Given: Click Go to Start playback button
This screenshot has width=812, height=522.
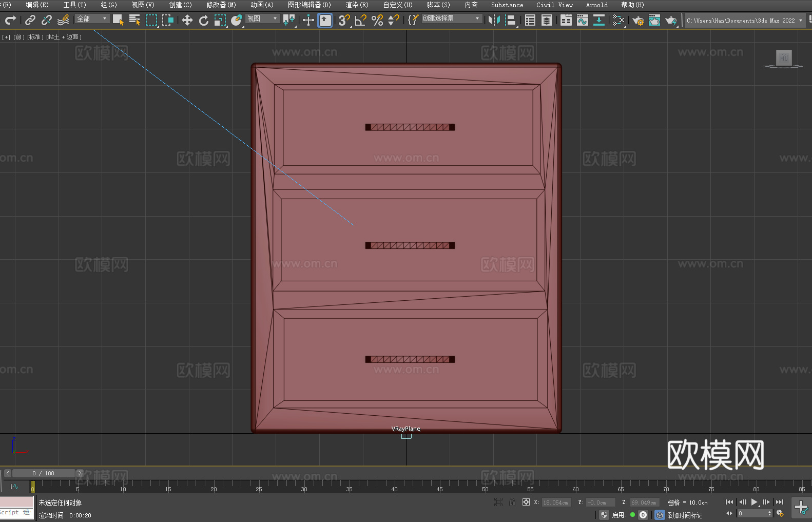Looking at the screenshot, I should click(729, 502).
